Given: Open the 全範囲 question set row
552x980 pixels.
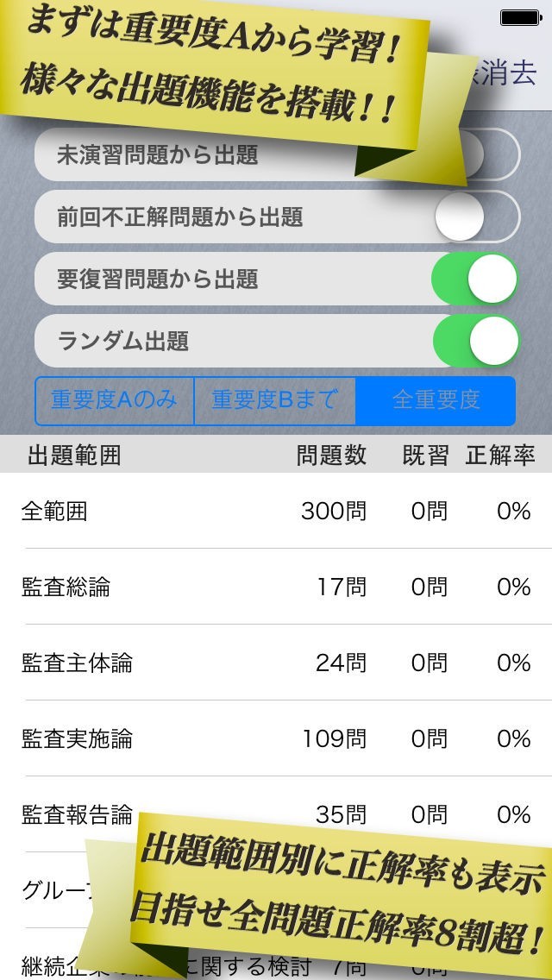Looking at the screenshot, I should [276, 512].
